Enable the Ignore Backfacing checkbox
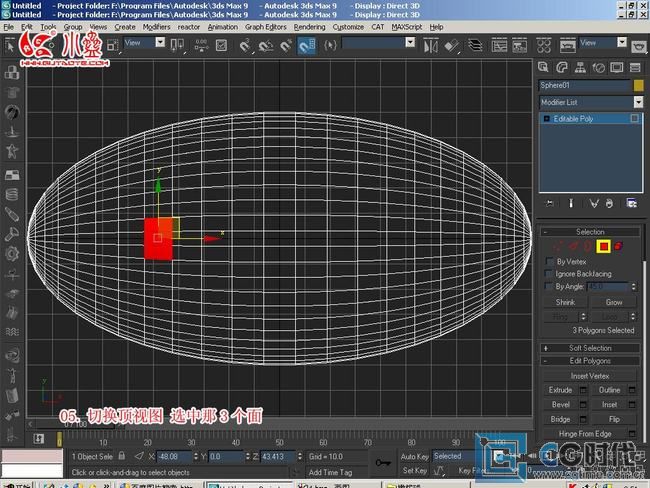 tap(549, 274)
